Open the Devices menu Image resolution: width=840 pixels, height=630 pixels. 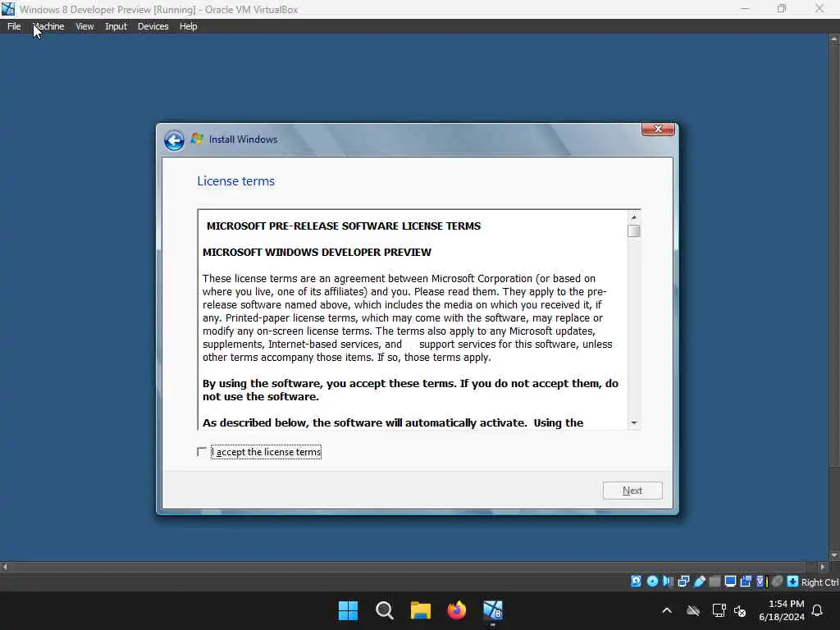[x=153, y=26]
